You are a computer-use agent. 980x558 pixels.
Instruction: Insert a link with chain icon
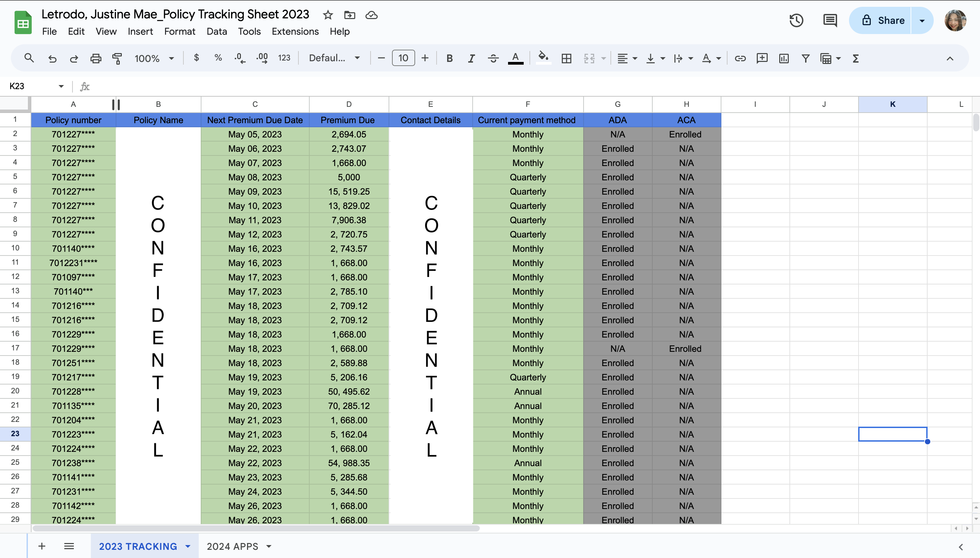pyautogui.click(x=740, y=58)
